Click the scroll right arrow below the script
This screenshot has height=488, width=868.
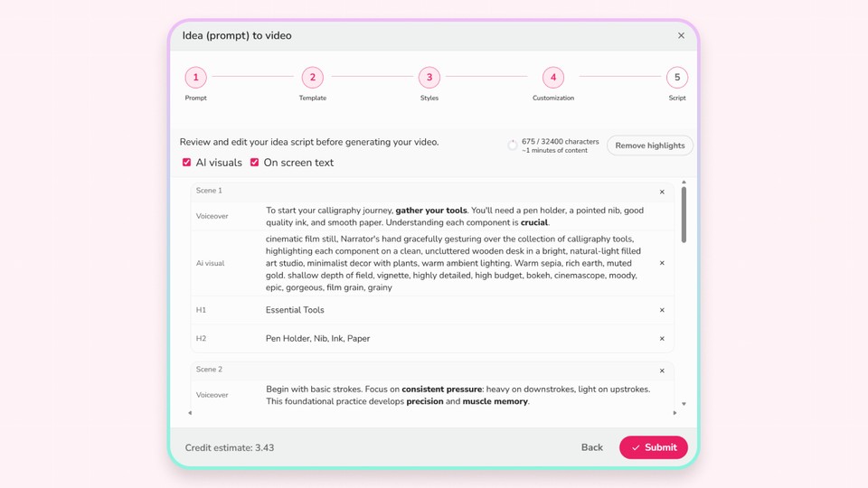(x=675, y=413)
